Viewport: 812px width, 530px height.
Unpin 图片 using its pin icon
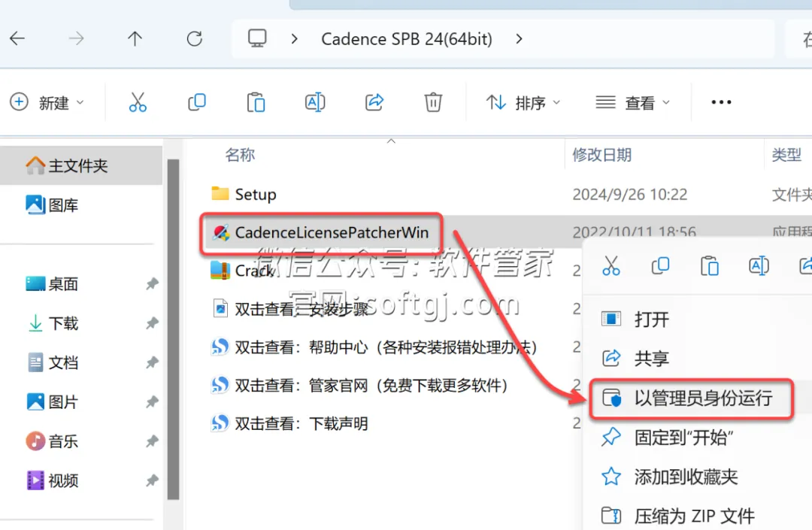(x=152, y=401)
